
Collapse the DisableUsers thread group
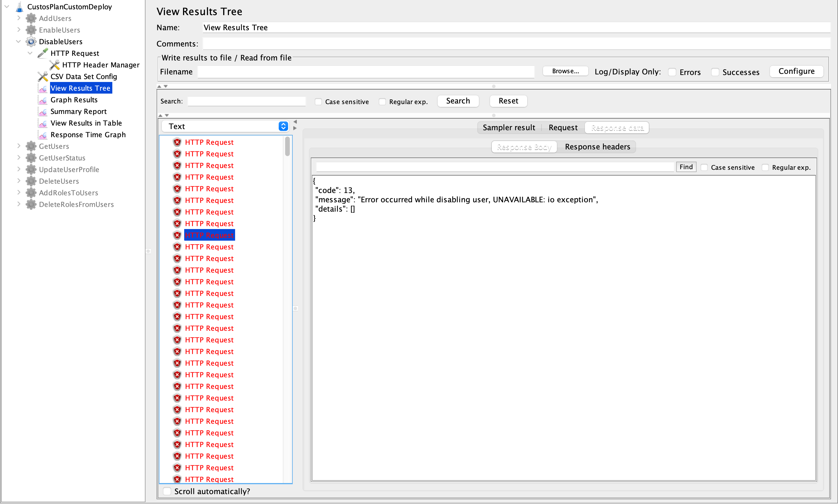(18, 42)
